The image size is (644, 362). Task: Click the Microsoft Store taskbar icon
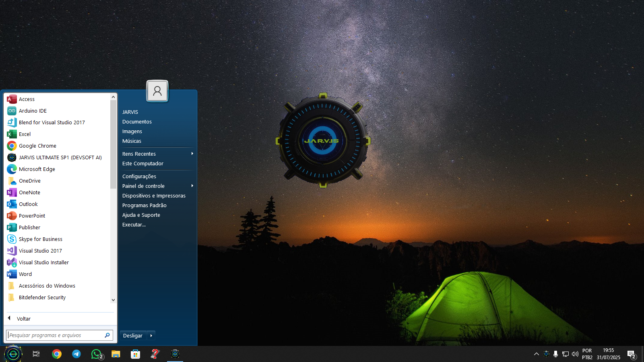click(136, 354)
